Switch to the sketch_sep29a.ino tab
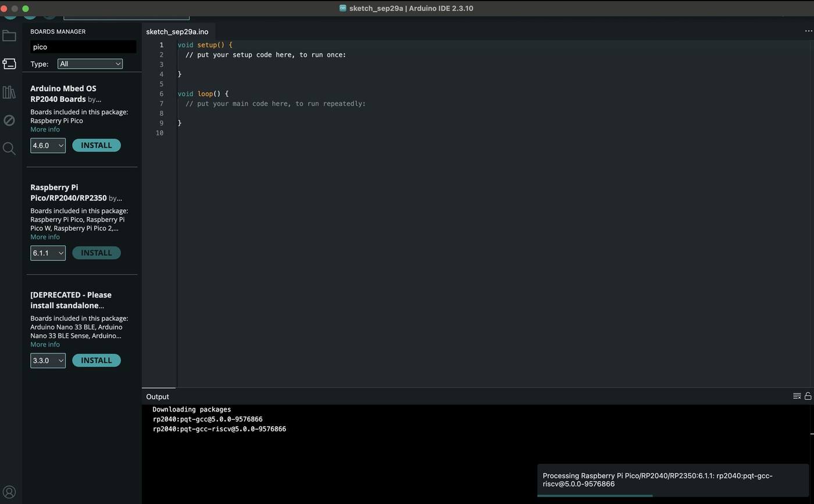Viewport: 814px width, 504px height. (177, 31)
